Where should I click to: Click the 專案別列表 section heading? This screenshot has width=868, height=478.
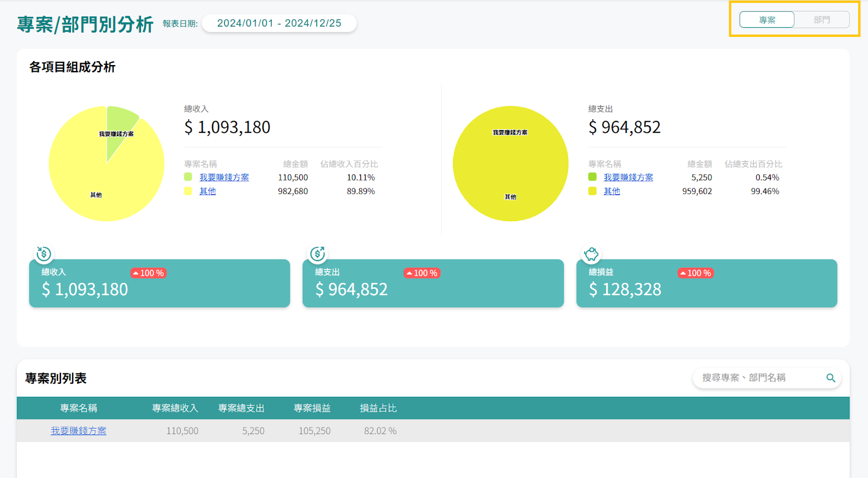56,378
